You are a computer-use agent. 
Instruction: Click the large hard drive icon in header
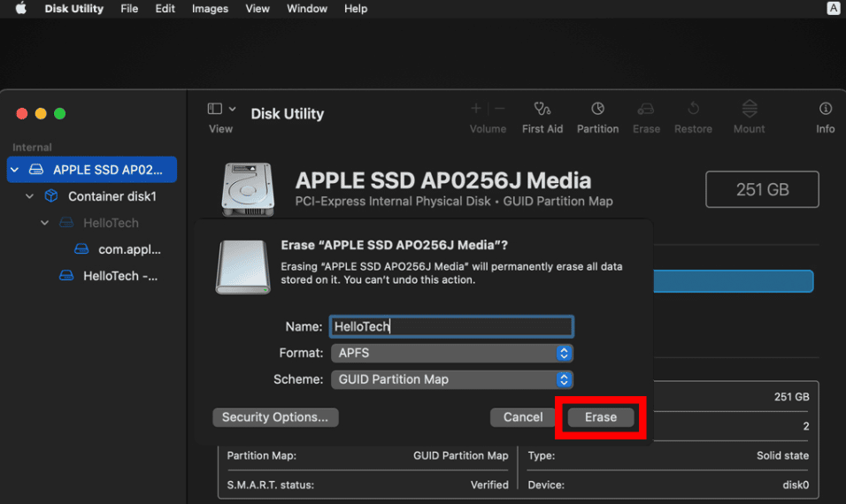click(248, 189)
